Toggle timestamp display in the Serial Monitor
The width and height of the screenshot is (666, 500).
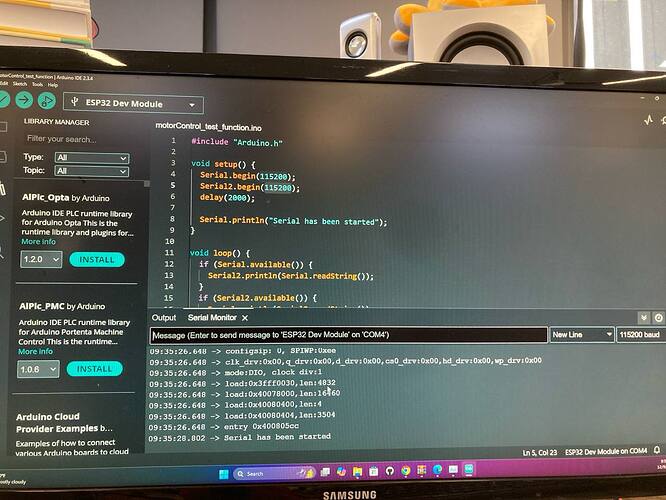(658, 317)
